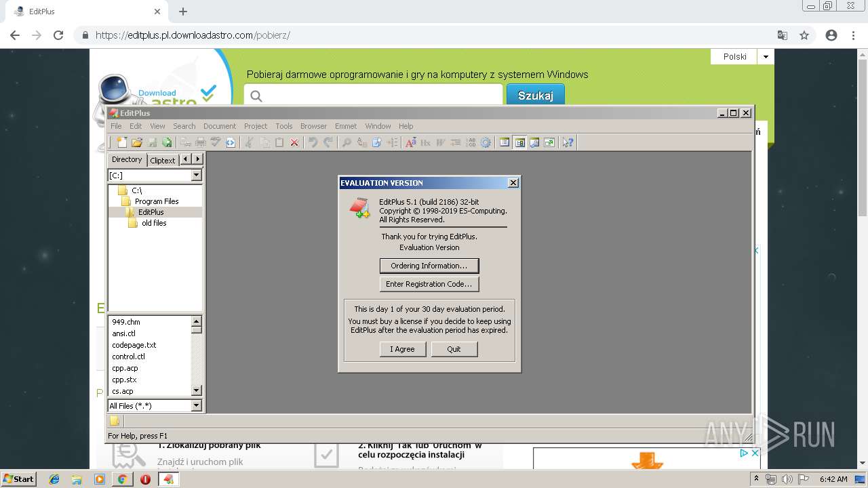Open the Search menu
868x488 pixels.
(184, 126)
